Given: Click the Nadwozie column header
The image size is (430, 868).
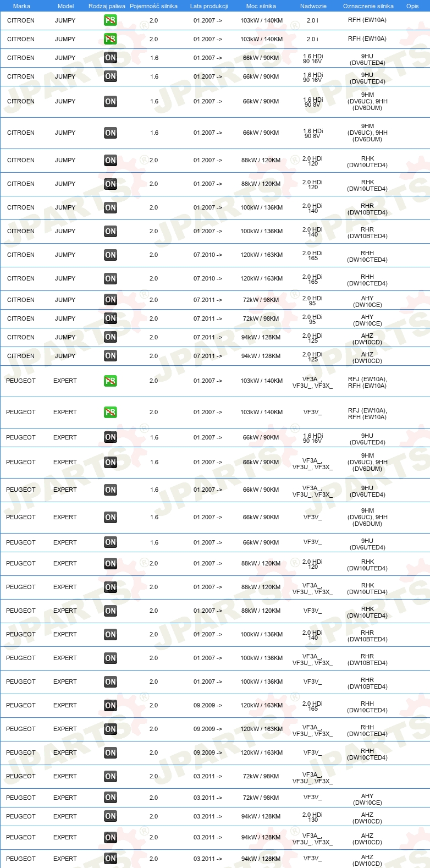Looking at the screenshot, I should [313, 6].
